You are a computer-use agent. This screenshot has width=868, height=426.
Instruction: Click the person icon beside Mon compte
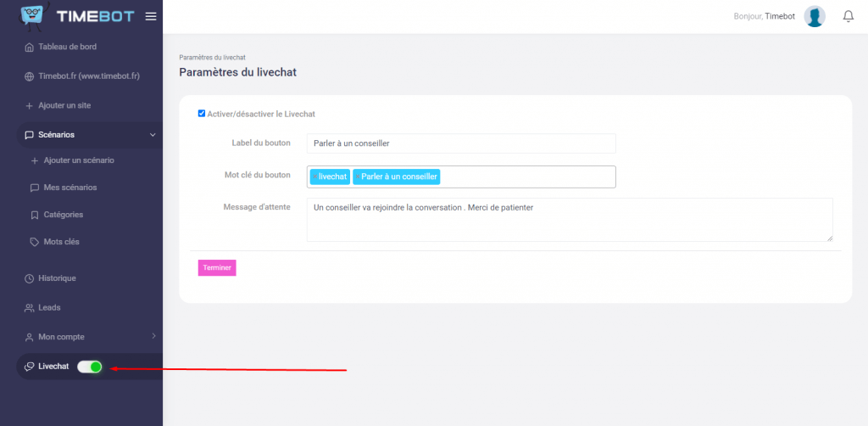pos(30,338)
